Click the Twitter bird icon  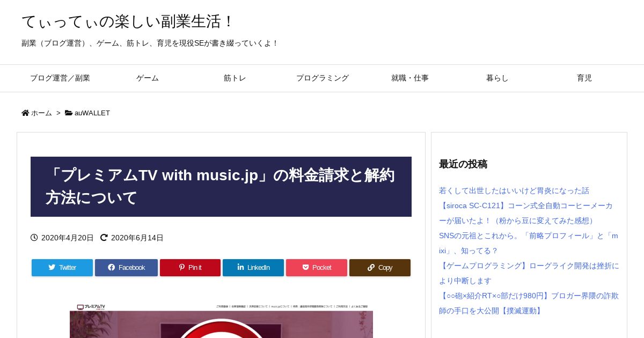(52, 267)
